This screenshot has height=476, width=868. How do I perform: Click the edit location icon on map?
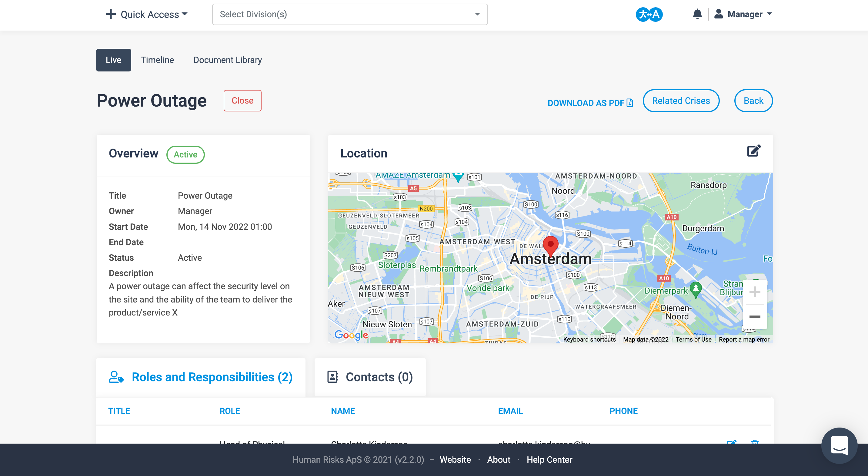coord(754,151)
